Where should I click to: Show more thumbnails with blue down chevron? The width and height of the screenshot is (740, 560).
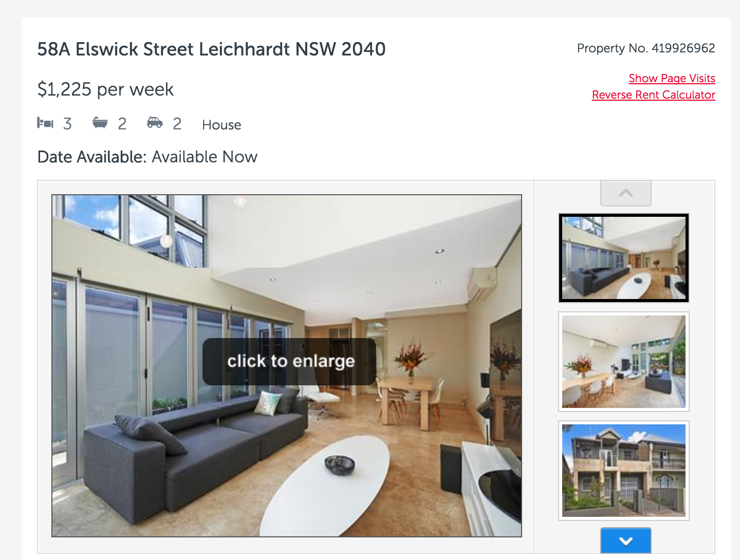pos(626,540)
